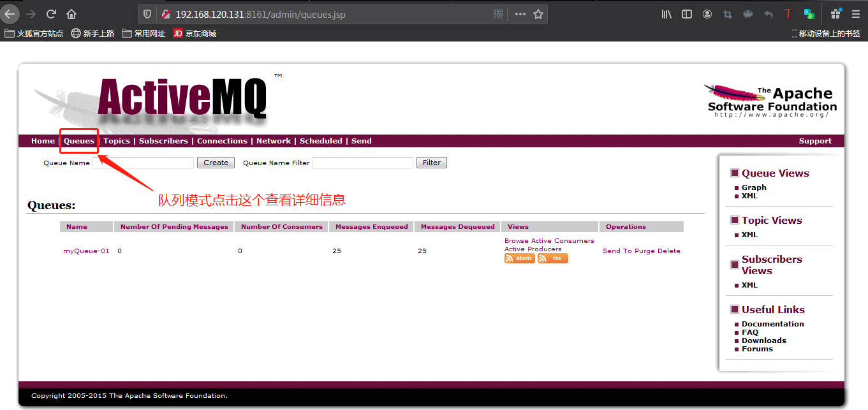Screen dimensions: 868x410
Task: Sort by Number Of Pending Messages column
Action: tap(174, 226)
